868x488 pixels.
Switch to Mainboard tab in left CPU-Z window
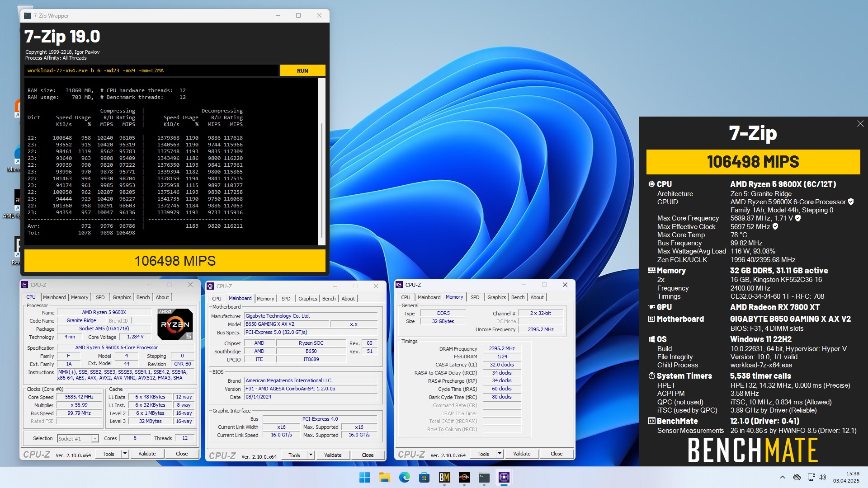54,297
